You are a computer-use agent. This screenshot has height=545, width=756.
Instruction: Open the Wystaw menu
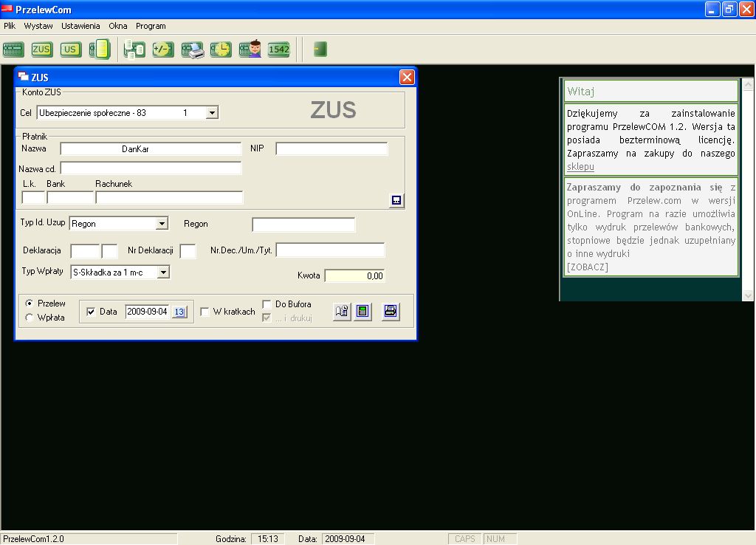[x=38, y=26]
